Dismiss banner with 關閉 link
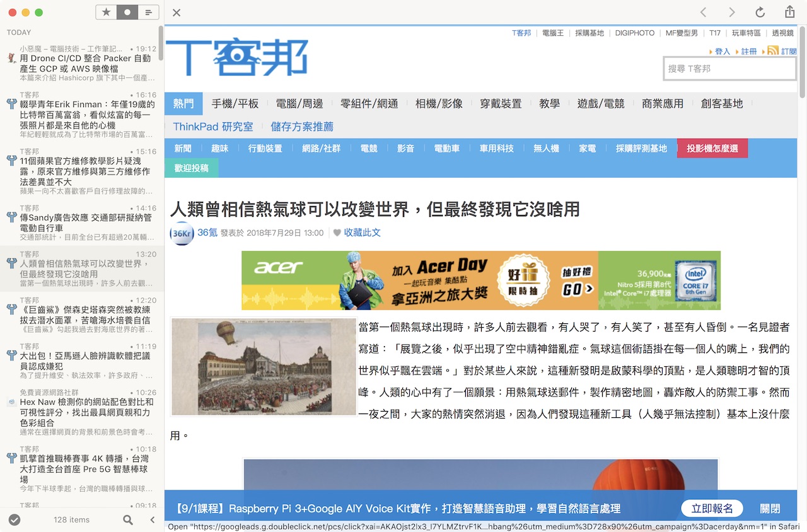 [770, 509]
